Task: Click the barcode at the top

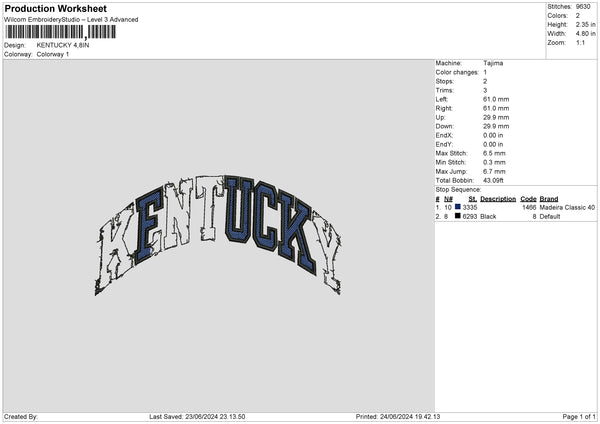Action: click(x=60, y=32)
